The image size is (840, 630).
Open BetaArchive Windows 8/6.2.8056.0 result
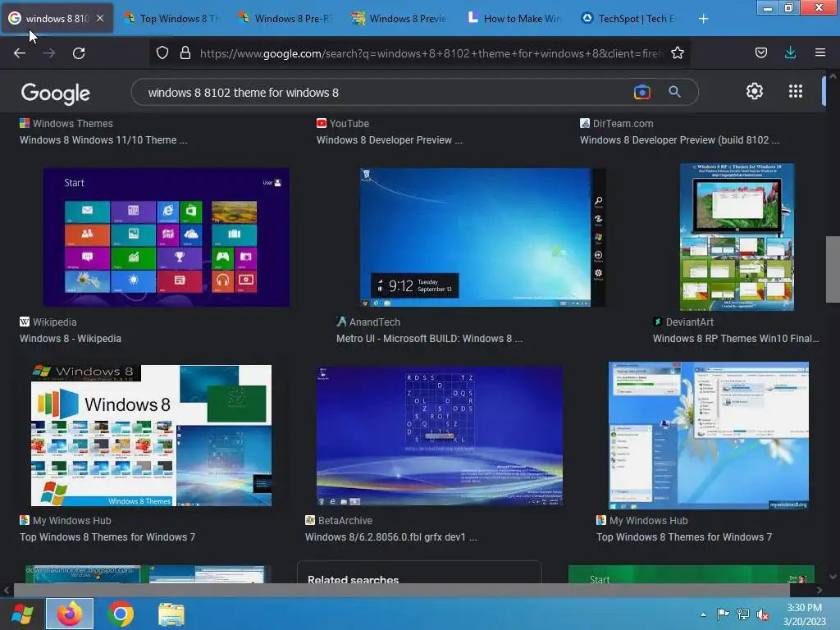390,536
